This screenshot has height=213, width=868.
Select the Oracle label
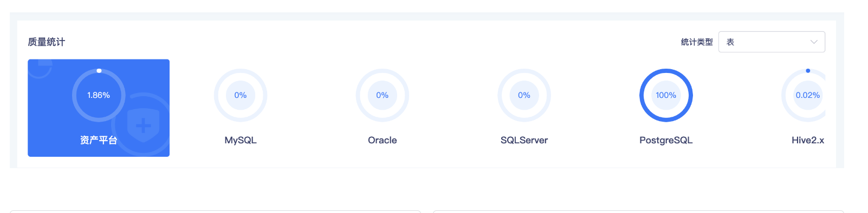(x=383, y=140)
